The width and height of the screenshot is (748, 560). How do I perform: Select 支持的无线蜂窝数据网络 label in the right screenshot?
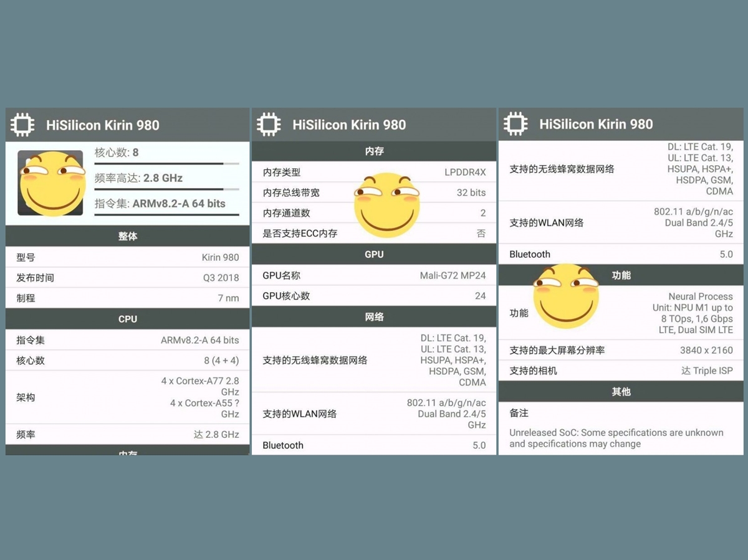click(562, 169)
